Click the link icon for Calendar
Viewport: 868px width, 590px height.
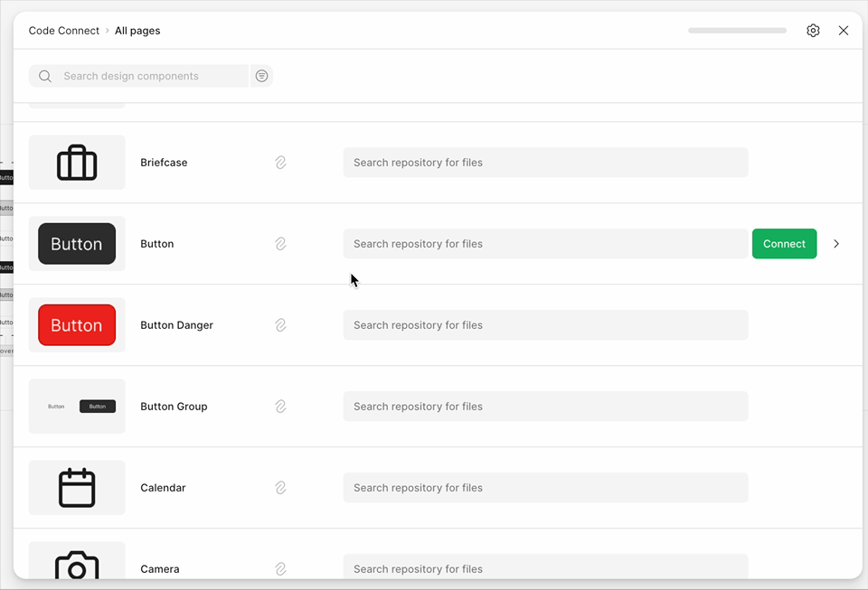[x=280, y=488]
